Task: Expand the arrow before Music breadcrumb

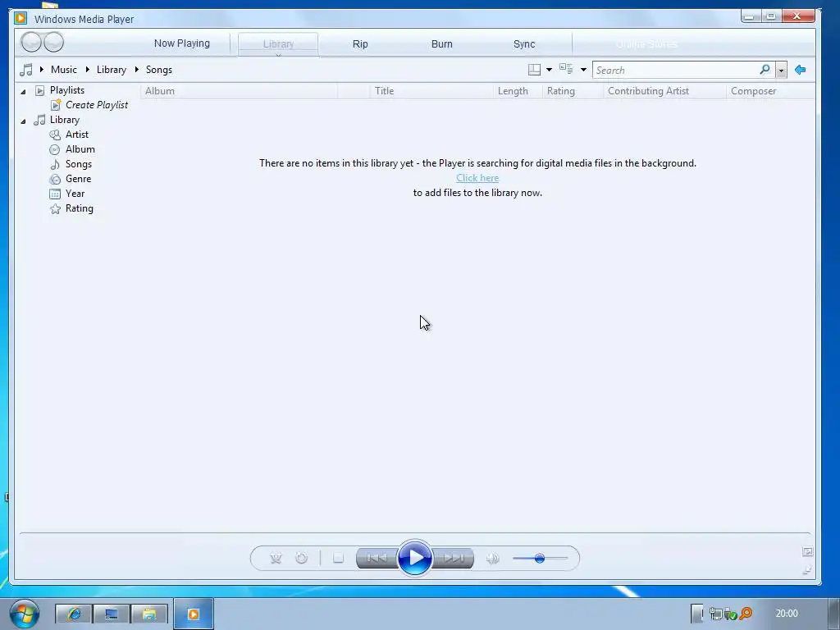Action: click(x=41, y=69)
